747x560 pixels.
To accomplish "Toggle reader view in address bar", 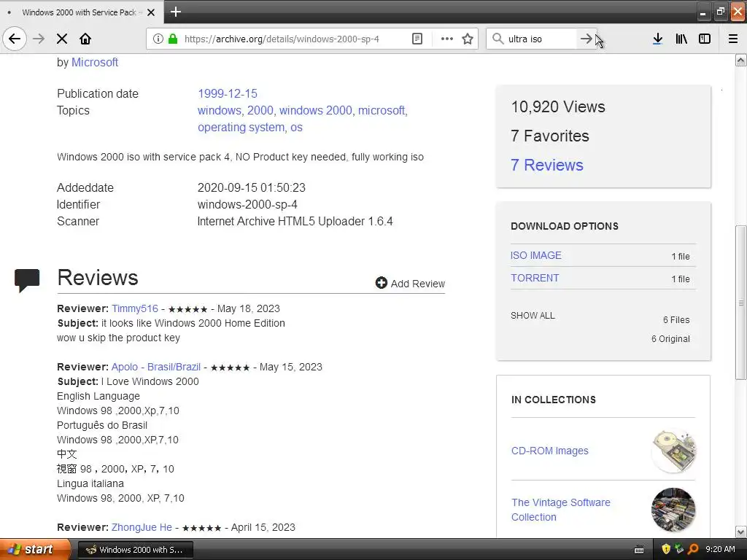I will (417, 39).
